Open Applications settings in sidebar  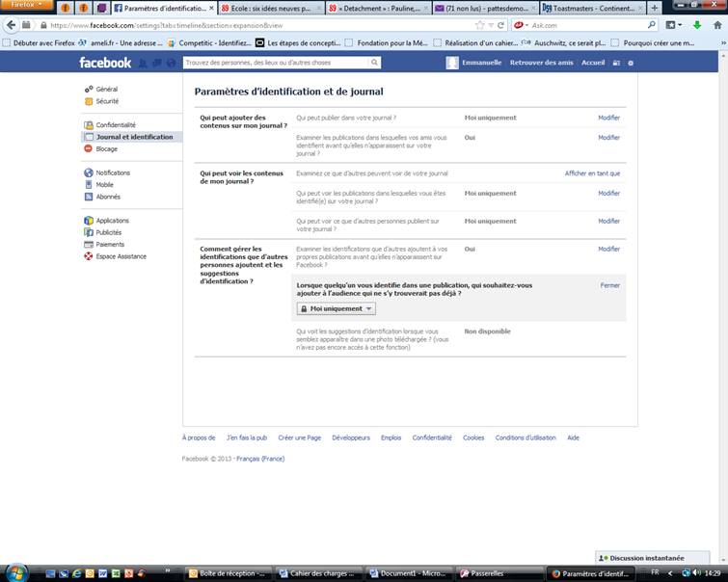pos(113,221)
